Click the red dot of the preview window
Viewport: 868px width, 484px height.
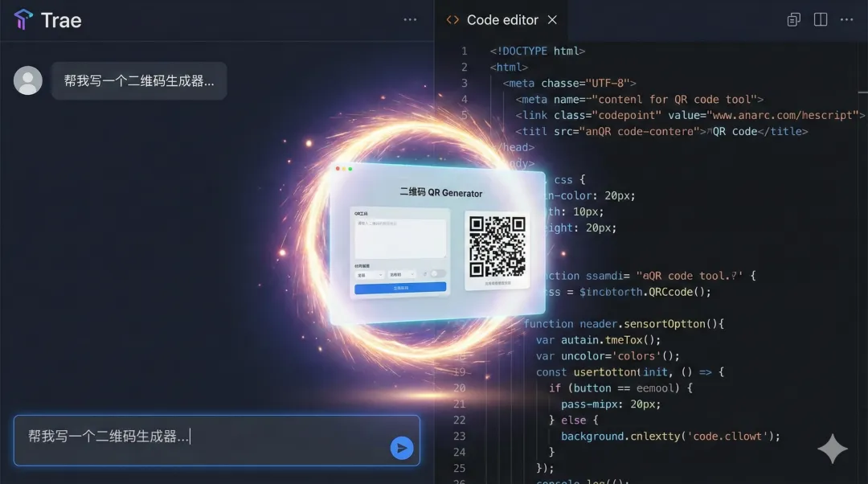tap(338, 168)
